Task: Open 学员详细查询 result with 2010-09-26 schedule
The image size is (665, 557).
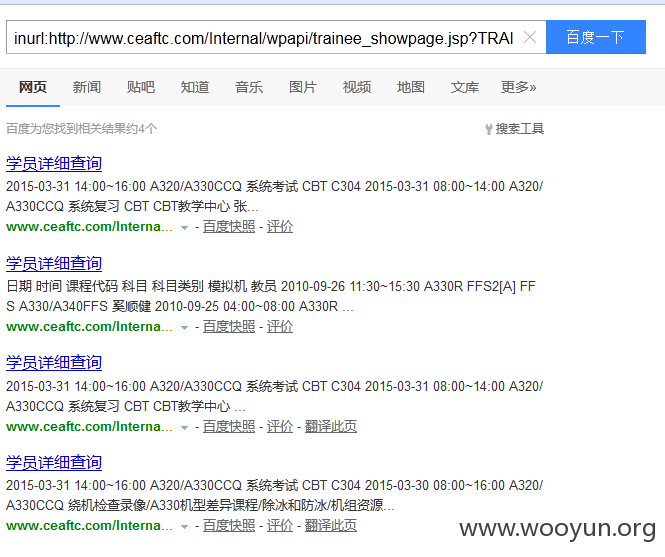Action: click(x=54, y=263)
